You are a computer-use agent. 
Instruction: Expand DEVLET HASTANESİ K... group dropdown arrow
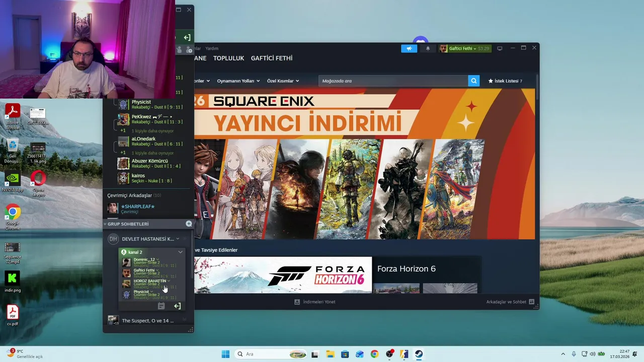(x=178, y=239)
